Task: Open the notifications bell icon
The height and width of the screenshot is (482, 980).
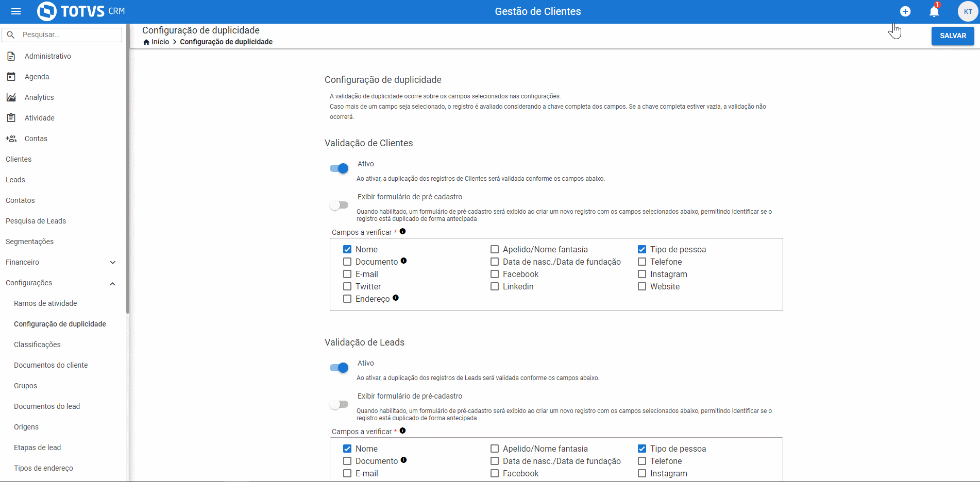Action: [x=934, y=11]
